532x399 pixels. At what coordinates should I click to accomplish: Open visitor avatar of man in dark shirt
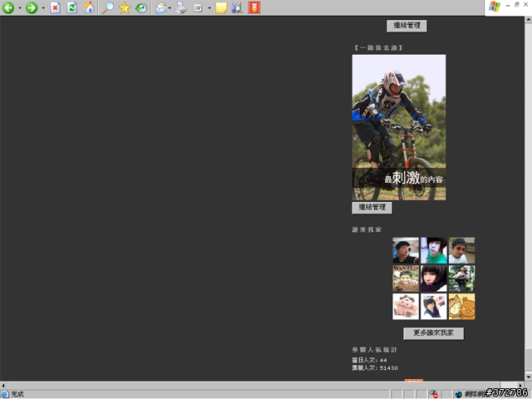click(406, 250)
